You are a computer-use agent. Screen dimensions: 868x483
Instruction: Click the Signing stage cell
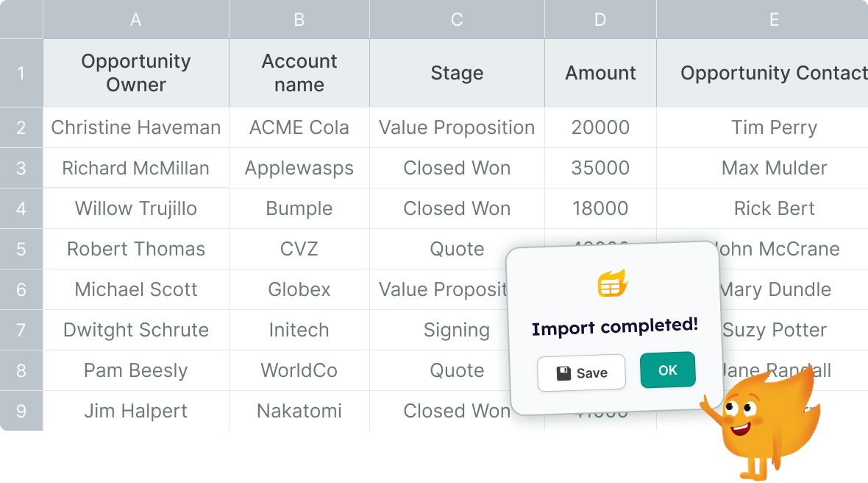457,330
